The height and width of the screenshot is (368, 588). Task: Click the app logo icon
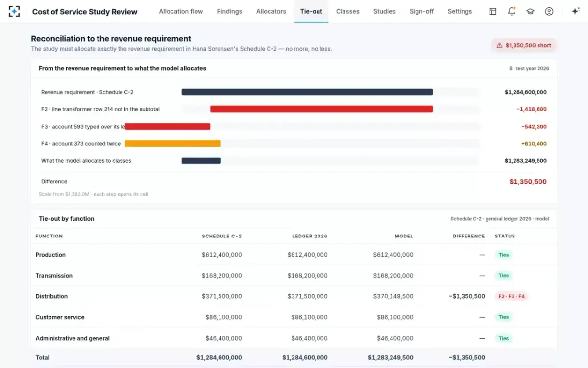15,11
